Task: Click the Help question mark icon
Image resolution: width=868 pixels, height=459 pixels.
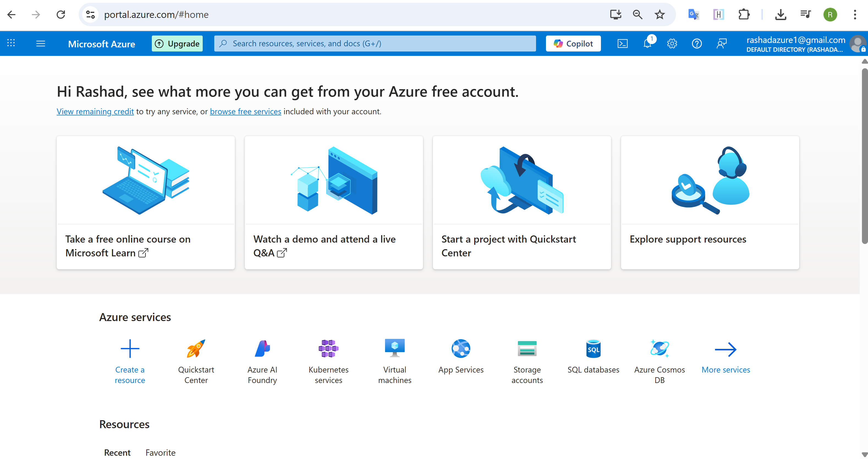Action: (x=696, y=44)
